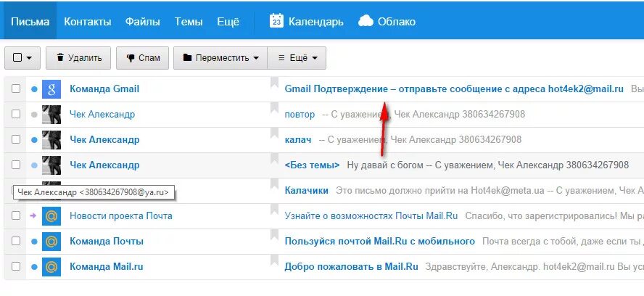Open the Gmail Подтверждение message

click(x=454, y=89)
